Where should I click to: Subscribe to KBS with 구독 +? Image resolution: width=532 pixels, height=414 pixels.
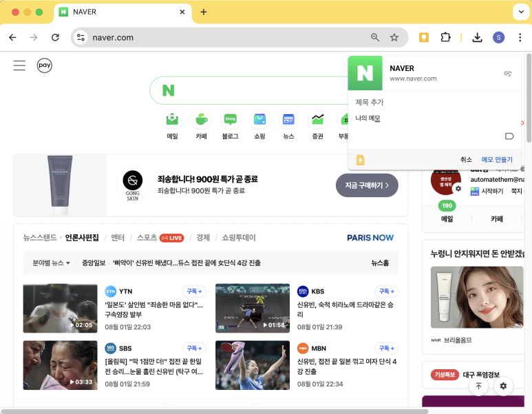tap(387, 291)
